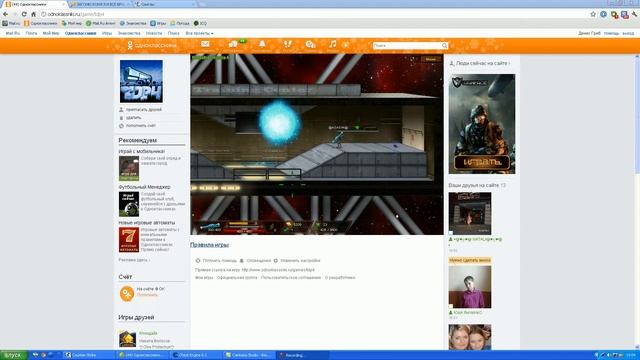The height and width of the screenshot is (360, 640).
Task: Click inside the site search field
Action: pos(407,46)
